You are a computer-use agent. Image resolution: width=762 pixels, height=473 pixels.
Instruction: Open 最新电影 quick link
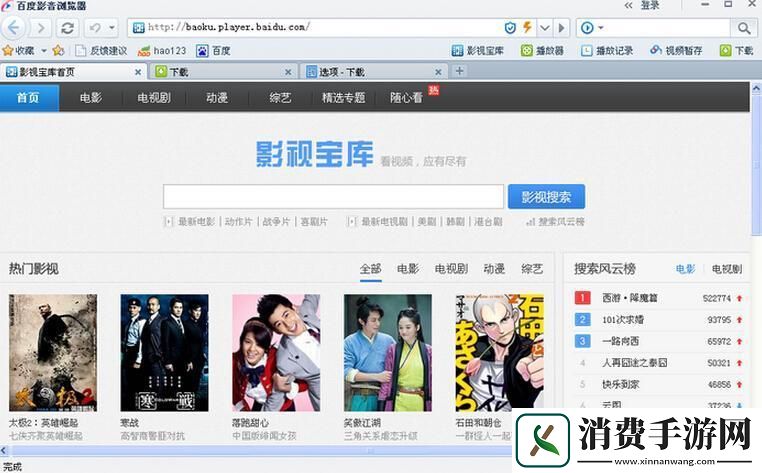(x=196, y=222)
